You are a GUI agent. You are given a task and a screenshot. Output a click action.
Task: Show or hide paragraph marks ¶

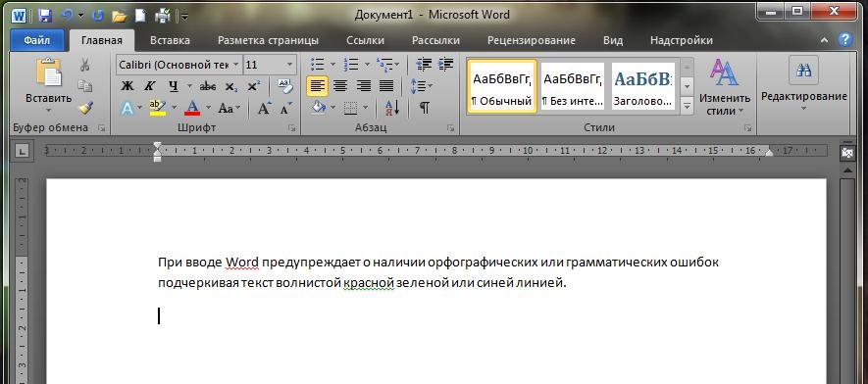pos(424,108)
